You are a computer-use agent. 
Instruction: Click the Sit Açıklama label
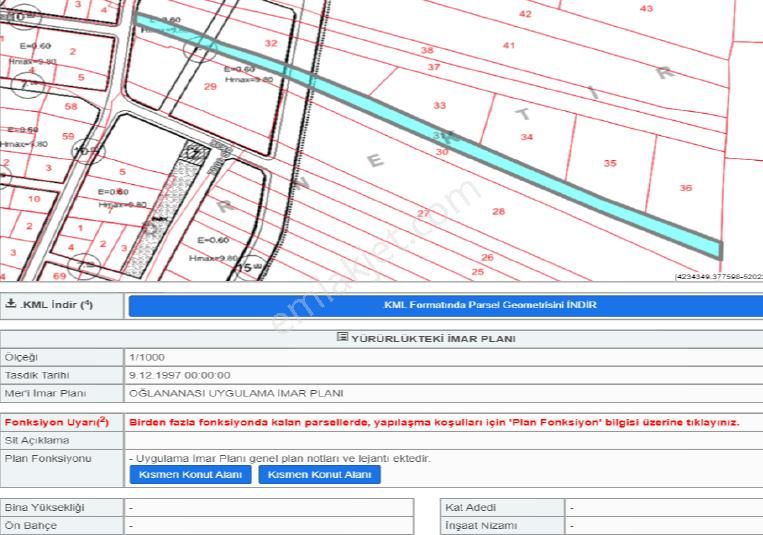37,441
